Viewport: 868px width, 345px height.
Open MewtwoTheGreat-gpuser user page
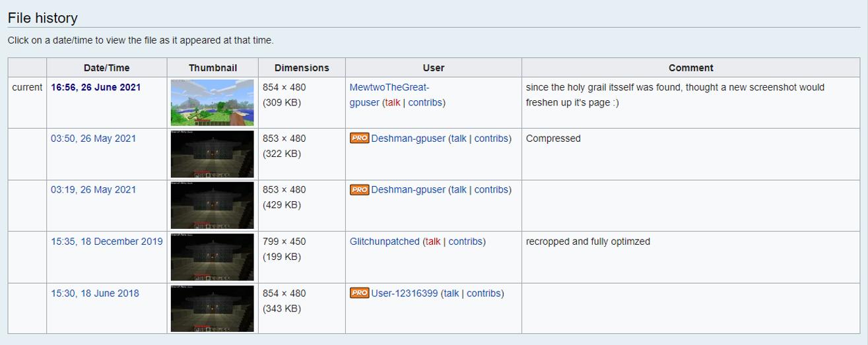click(x=389, y=87)
